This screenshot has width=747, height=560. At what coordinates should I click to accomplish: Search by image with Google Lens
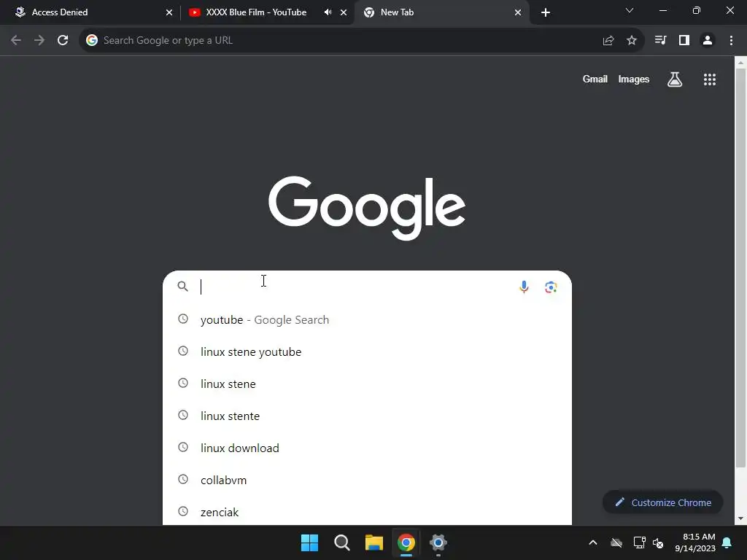[x=551, y=287]
